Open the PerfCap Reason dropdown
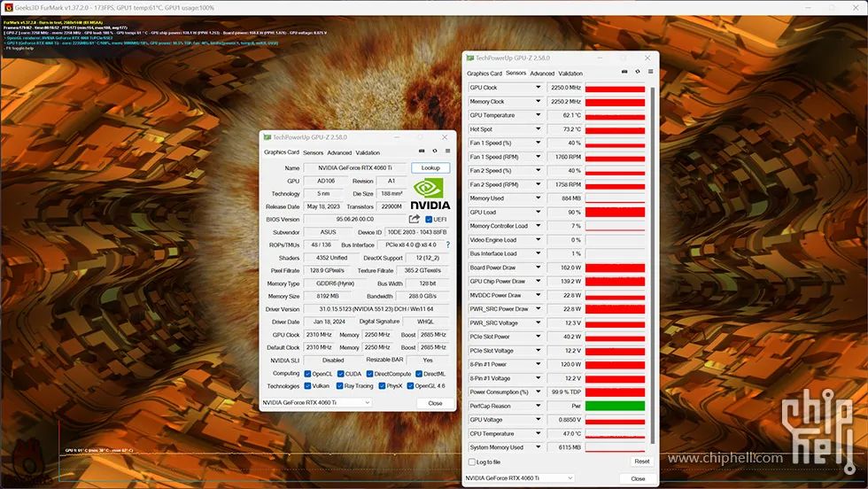This screenshot has height=489, width=868. pos(538,406)
